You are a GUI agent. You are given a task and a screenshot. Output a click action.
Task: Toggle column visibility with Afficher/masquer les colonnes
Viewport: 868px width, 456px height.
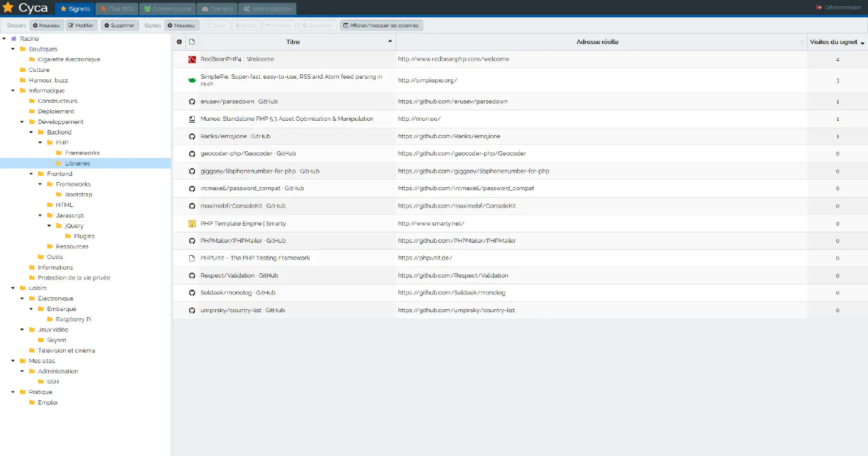(382, 25)
